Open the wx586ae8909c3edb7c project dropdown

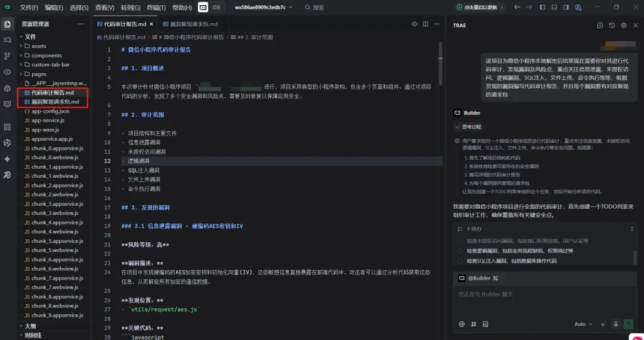pyautogui.click(x=264, y=7)
